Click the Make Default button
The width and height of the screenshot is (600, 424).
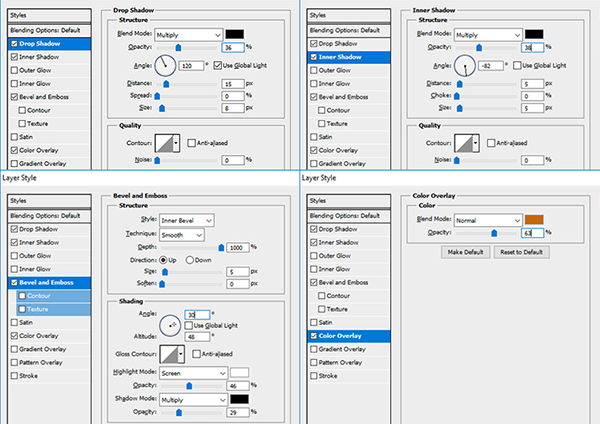(467, 251)
